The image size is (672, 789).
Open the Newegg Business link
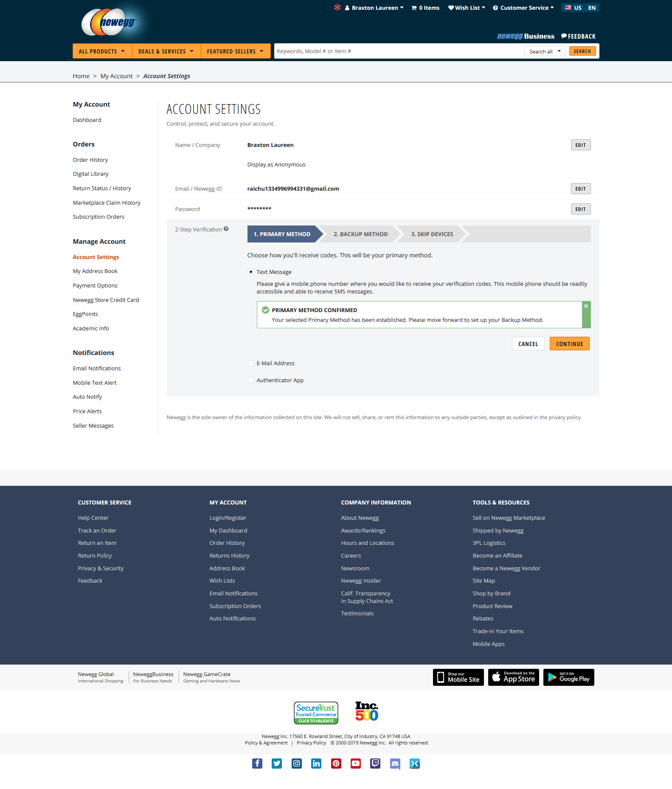pyautogui.click(x=526, y=37)
